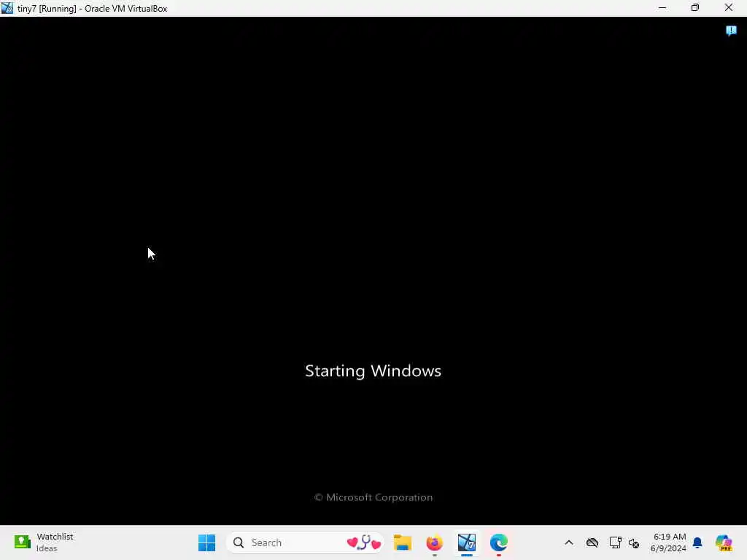
Task: Launch the Copilot preview icon
Action: coord(724,542)
